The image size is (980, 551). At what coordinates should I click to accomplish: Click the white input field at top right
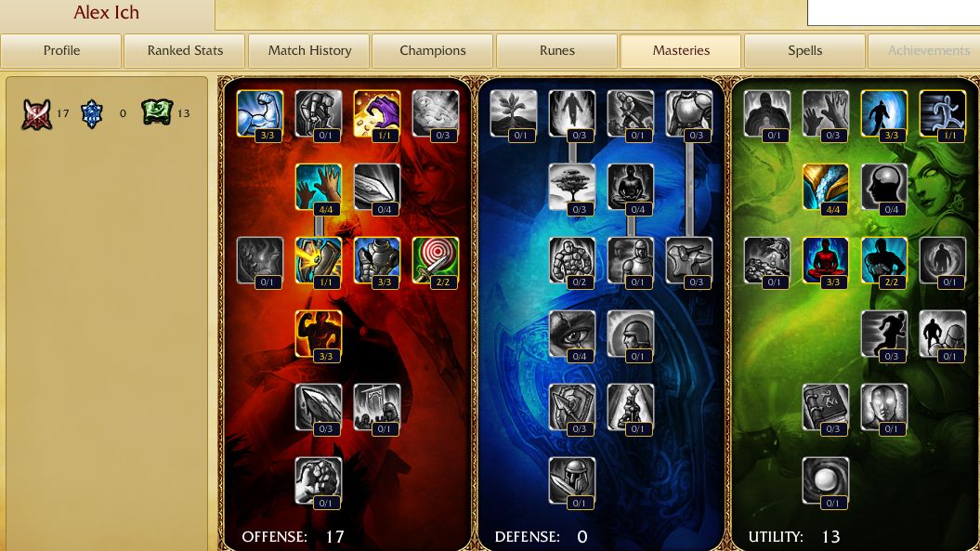894,12
